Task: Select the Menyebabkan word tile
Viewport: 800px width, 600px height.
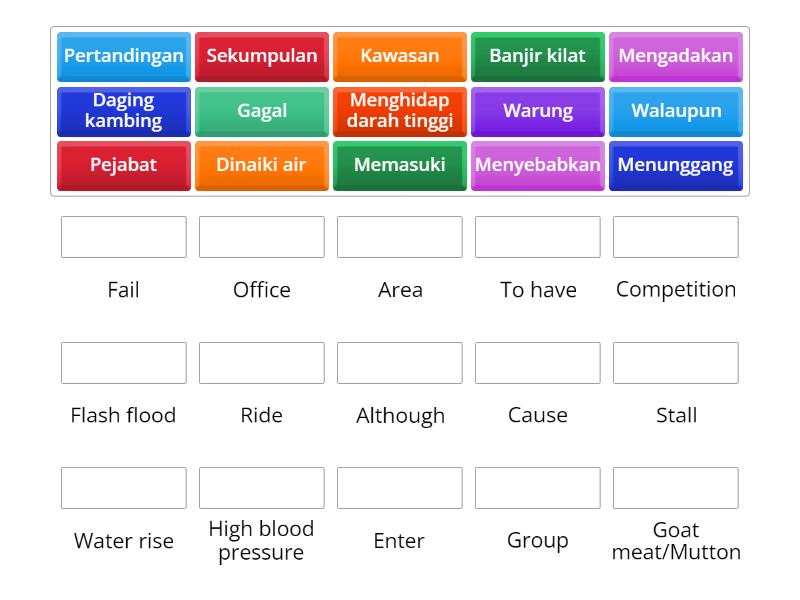Action: 538,166
